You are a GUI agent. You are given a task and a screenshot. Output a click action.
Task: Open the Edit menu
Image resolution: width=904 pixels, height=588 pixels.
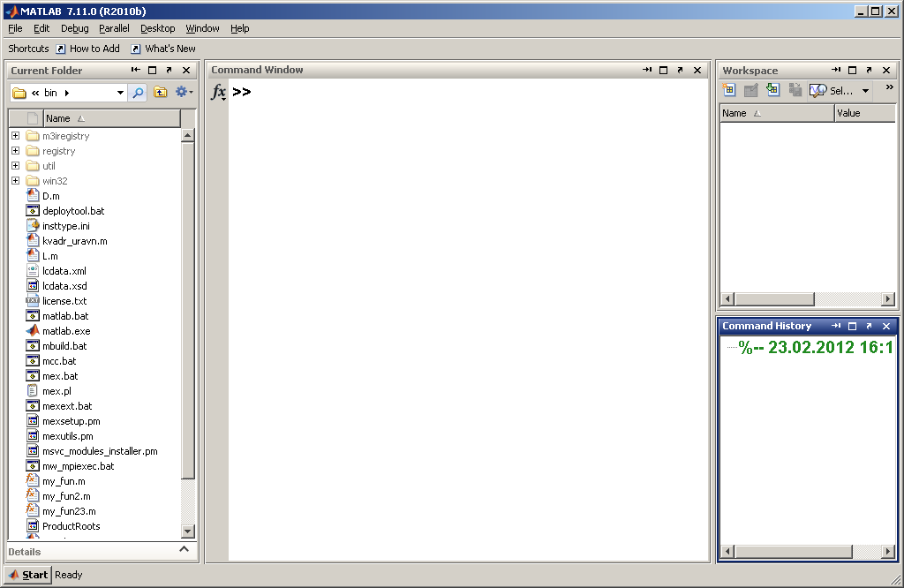pos(41,28)
